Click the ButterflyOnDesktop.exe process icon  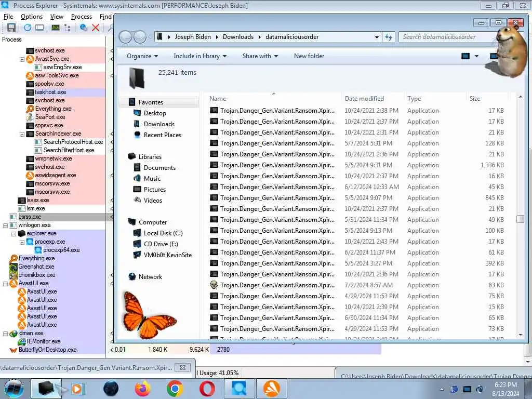(x=13, y=350)
